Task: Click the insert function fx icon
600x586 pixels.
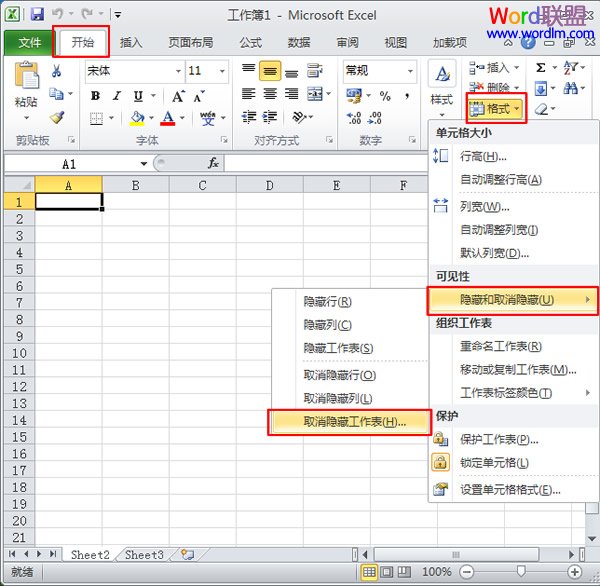Action: (213, 163)
